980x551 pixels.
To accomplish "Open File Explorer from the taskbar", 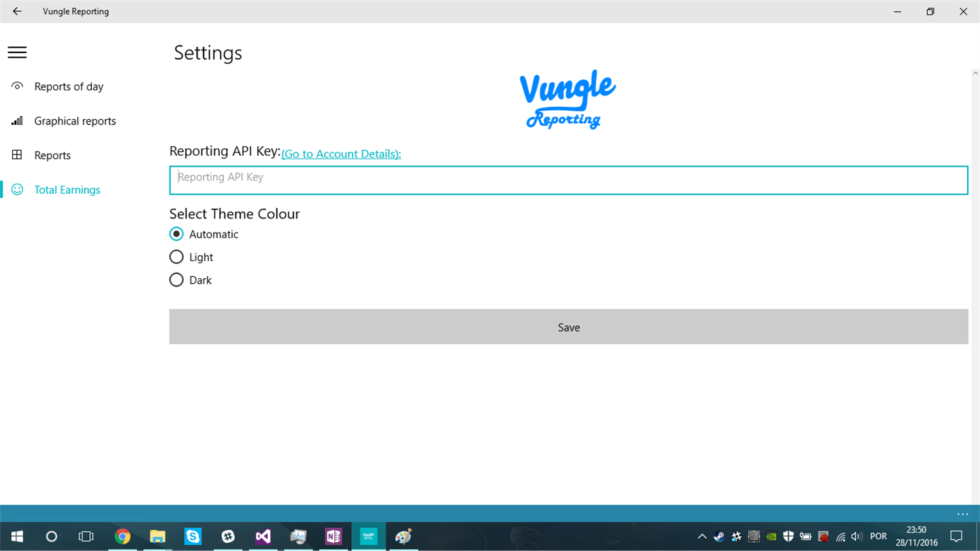I will [158, 537].
